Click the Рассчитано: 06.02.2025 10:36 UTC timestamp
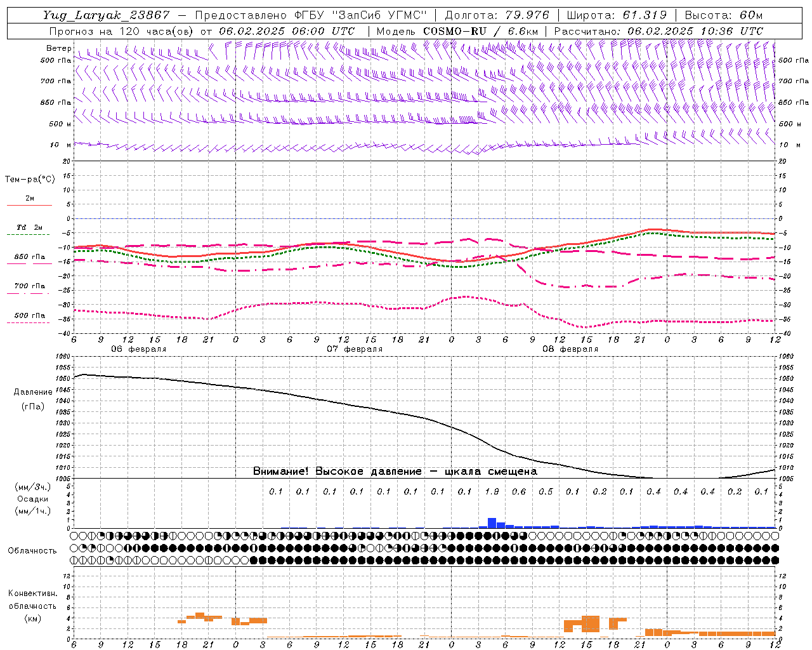The height and width of the screenshot is (650, 812). (x=658, y=31)
